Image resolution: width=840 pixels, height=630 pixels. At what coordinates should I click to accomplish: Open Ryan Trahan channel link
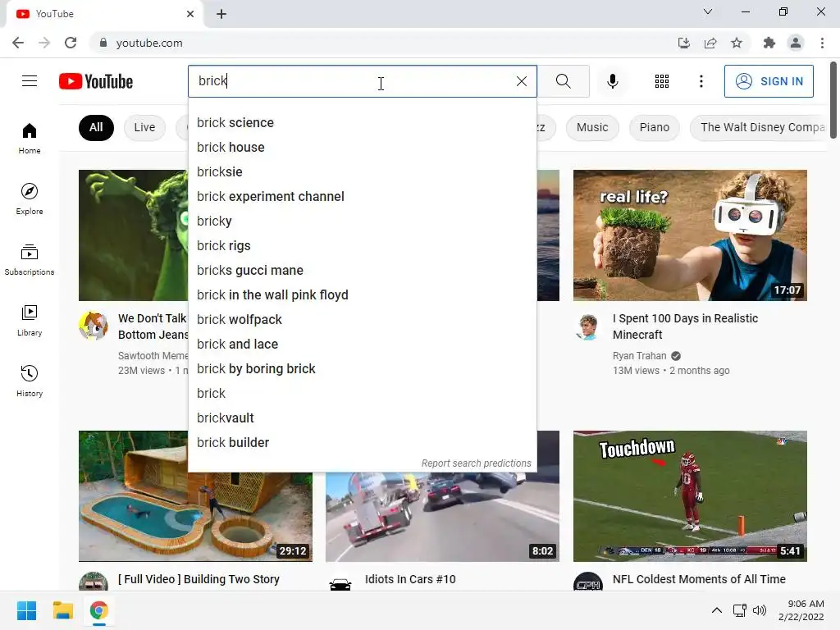pos(640,356)
